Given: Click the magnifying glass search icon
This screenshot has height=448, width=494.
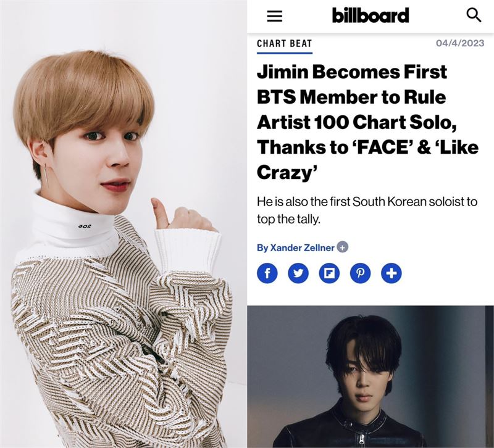Looking at the screenshot, I should click(474, 15).
